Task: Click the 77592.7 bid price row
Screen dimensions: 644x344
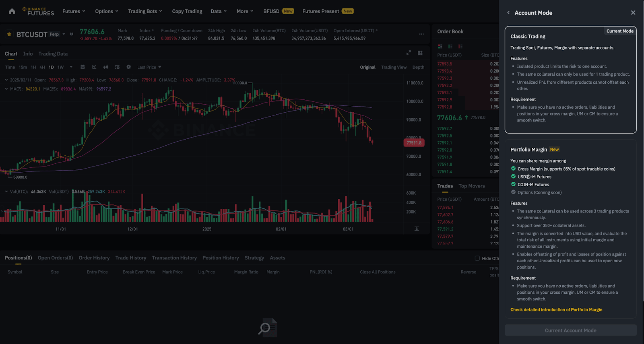Action: [x=468, y=129]
